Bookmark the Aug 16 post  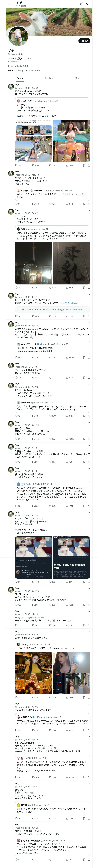(x=84, y=416)
